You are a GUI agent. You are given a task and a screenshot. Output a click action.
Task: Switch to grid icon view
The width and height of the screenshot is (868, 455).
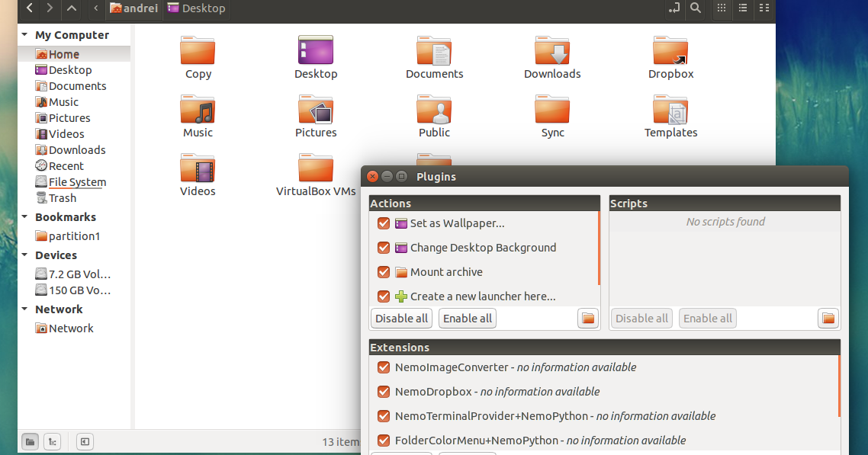click(721, 10)
